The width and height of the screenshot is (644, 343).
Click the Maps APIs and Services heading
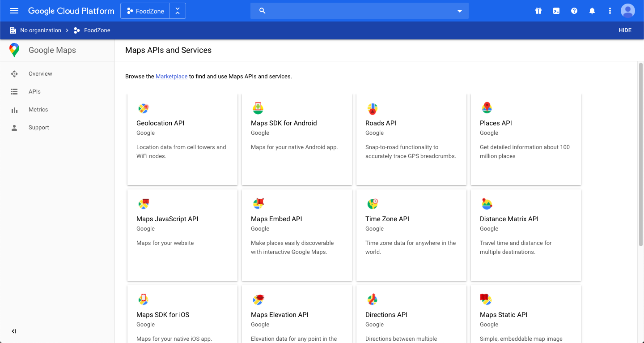tap(168, 50)
